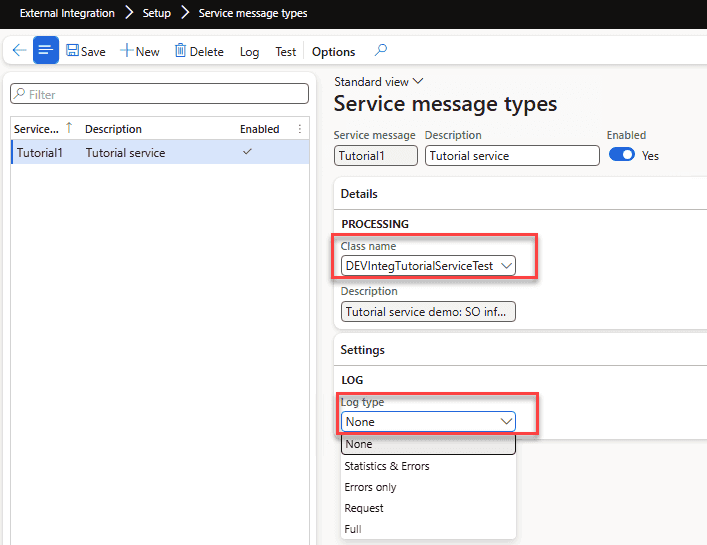The width and height of the screenshot is (707, 545).
Task: Expand the Class name dropdown
Action: tap(506, 265)
